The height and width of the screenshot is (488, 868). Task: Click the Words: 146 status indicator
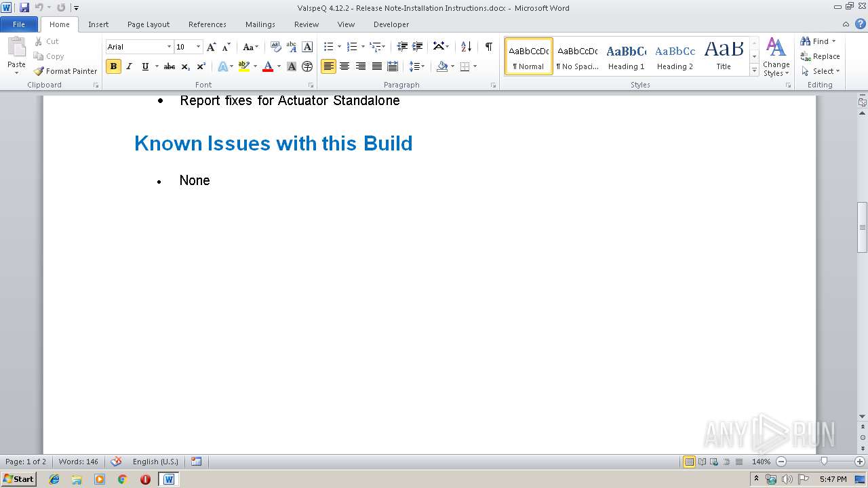[78, 462]
